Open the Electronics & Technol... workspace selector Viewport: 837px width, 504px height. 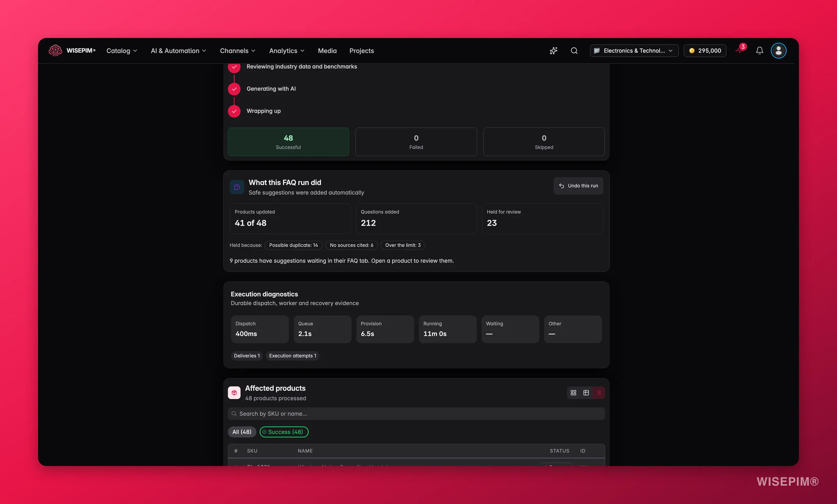point(634,51)
